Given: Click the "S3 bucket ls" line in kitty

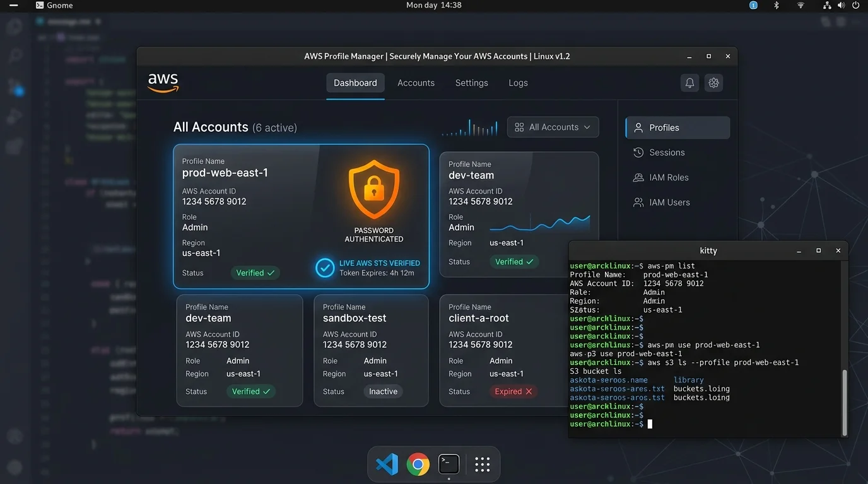Looking at the screenshot, I should point(595,372).
